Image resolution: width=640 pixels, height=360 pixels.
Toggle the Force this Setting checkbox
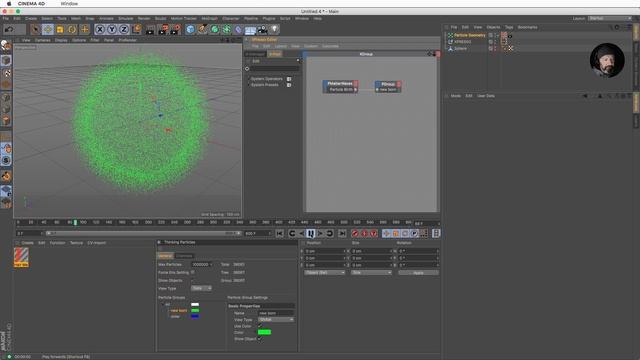coord(193,272)
